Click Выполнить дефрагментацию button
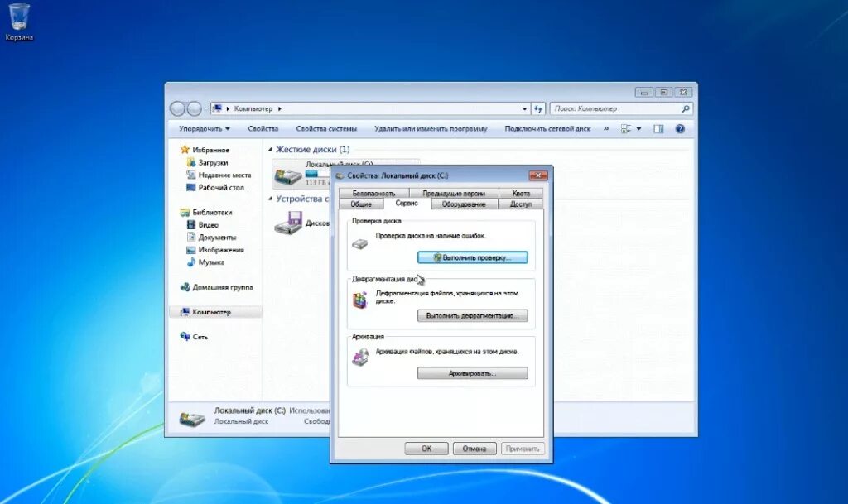Viewport: 848px width, 504px height. coord(473,315)
